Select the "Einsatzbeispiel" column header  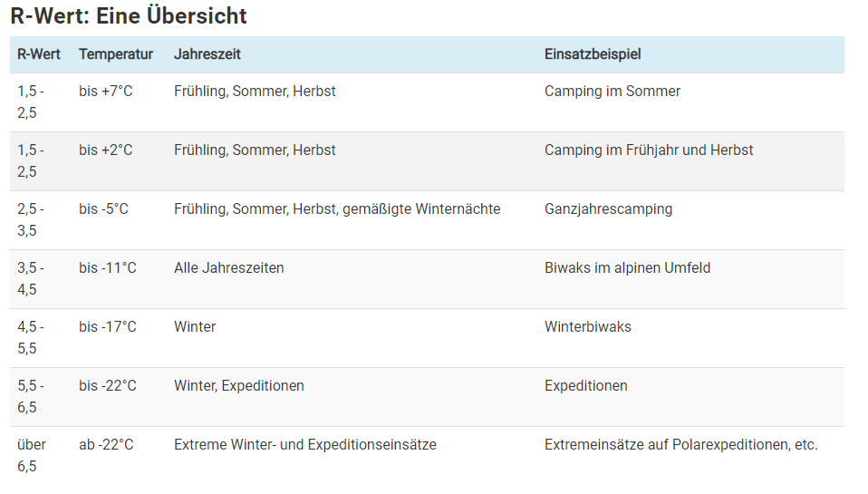point(593,54)
